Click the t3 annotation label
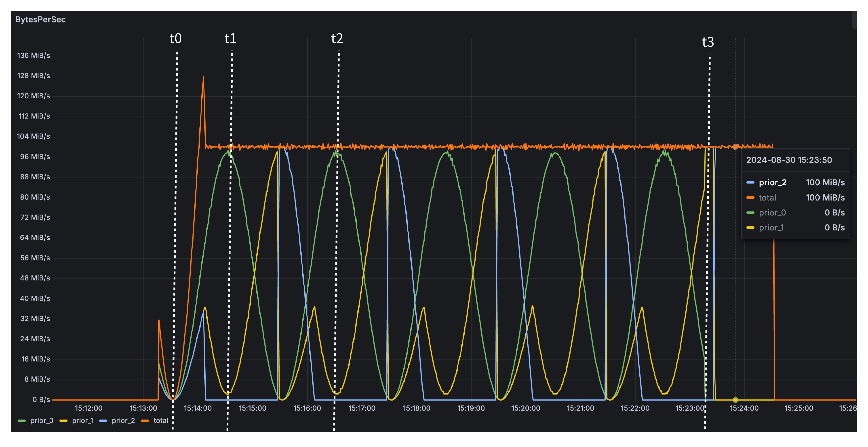868x447 pixels. pyautogui.click(x=708, y=42)
